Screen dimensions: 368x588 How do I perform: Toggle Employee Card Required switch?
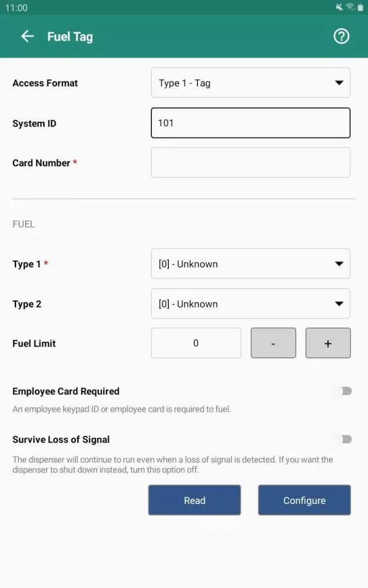(x=342, y=391)
